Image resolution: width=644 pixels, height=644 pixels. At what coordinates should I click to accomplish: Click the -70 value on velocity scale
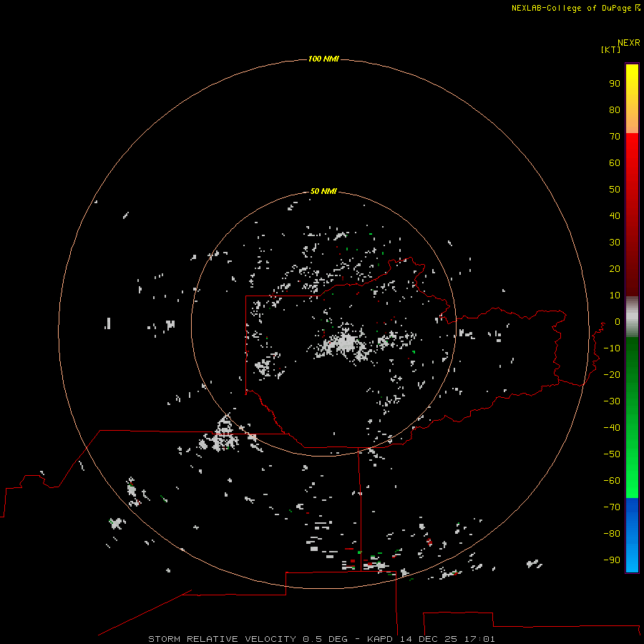(x=612, y=507)
